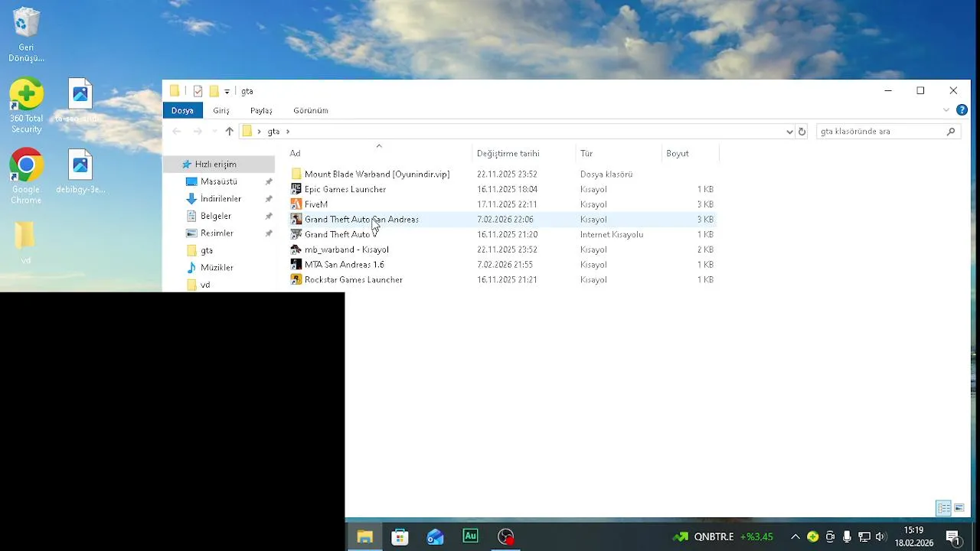Open Masaüstü in the navigation pane
Viewport: 980px width, 551px height.
[x=218, y=181]
